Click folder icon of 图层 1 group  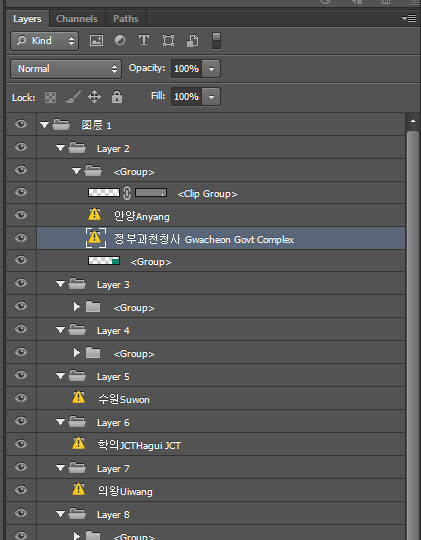pos(61,124)
